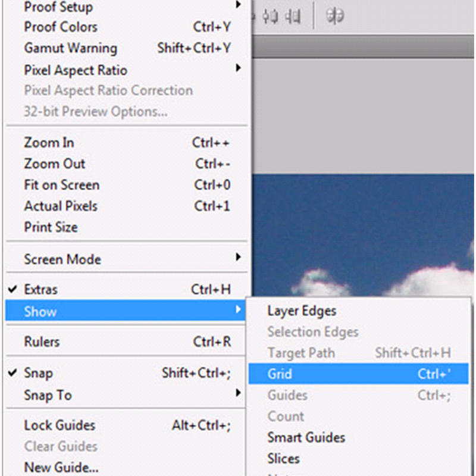
Task: Select Zoom In from the menu
Action: tap(126, 143)
